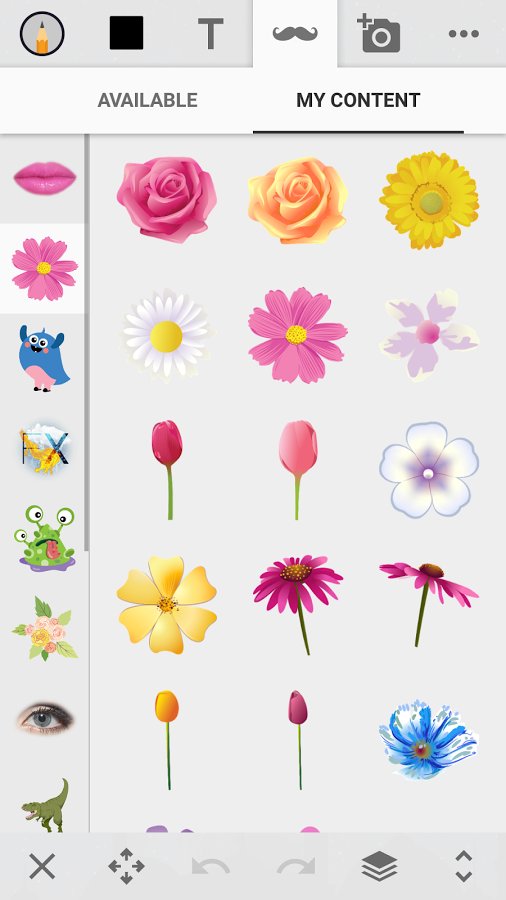506x900 pixels.
Task: Insert the pink rose sticker
Action: point(166,198)
